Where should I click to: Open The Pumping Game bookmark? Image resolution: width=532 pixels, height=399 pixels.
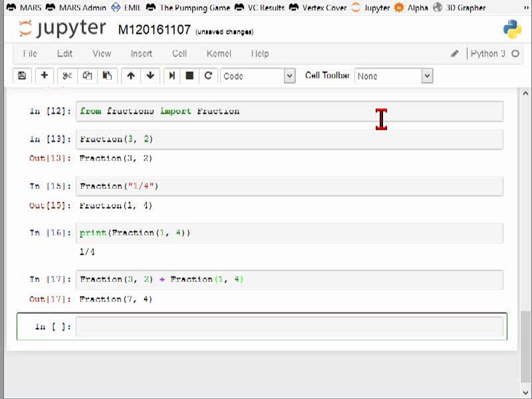click(x=188, y=7)
